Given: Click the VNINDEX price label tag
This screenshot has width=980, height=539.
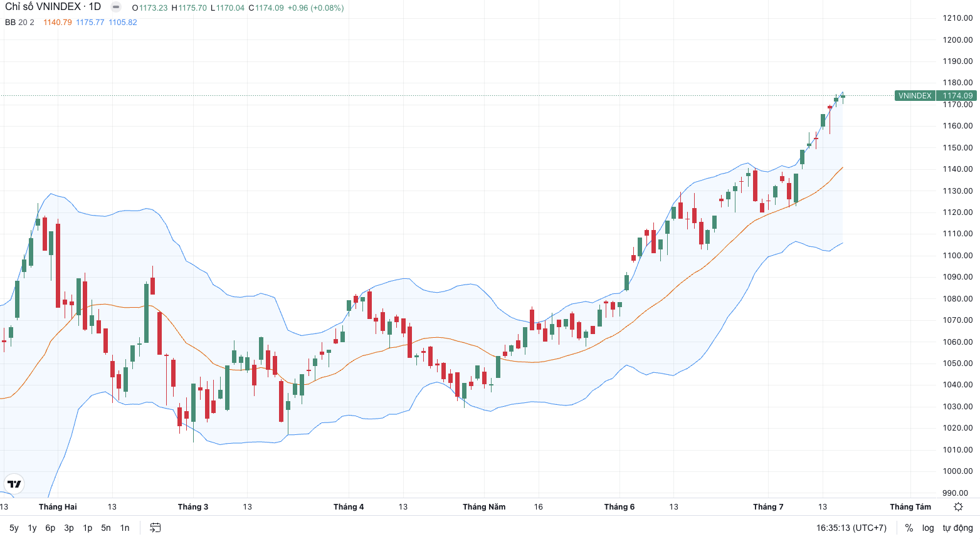Looking at the screenshot, I should pyautogui.click(x=915, y=96).
